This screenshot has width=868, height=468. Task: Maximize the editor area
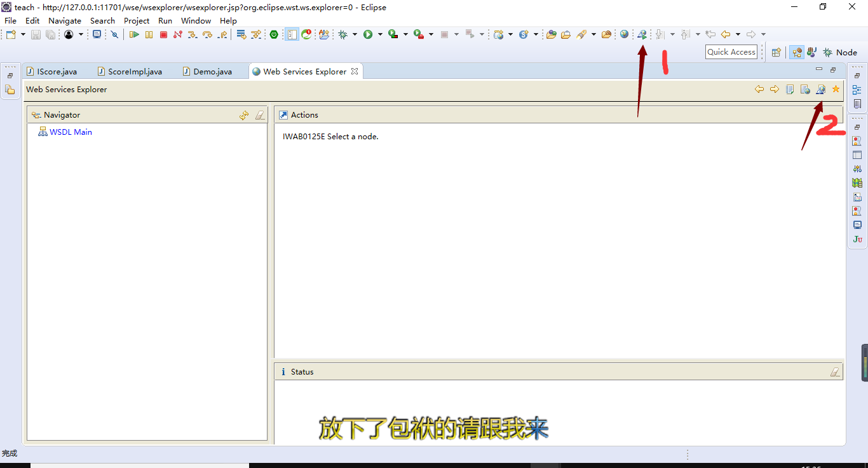tap(833, 69)
